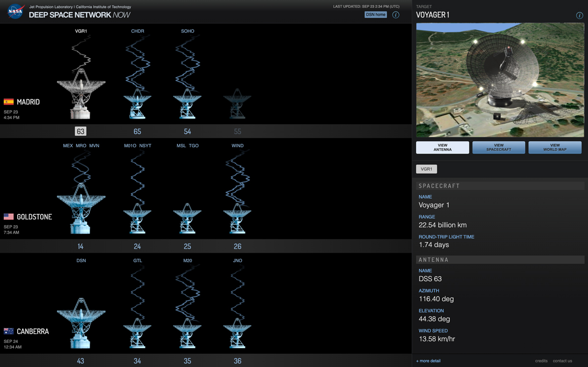Click the SOHO spacecraft label

[x=188, y=31]
